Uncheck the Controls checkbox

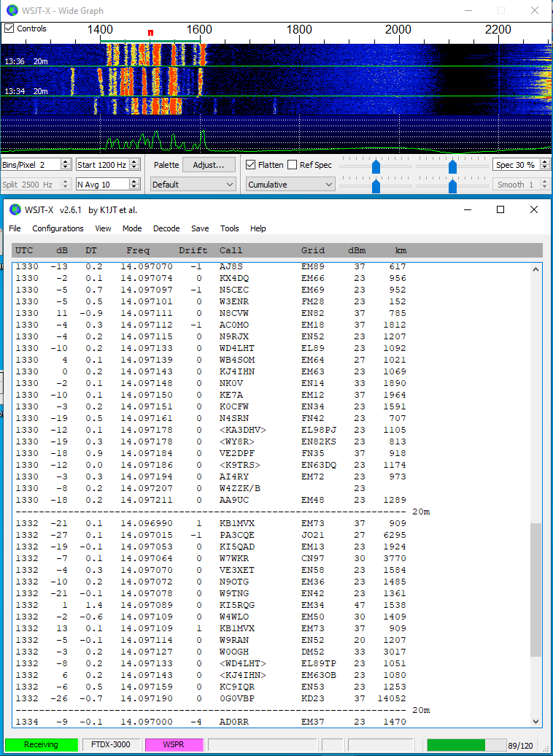(x=9, y=28)
